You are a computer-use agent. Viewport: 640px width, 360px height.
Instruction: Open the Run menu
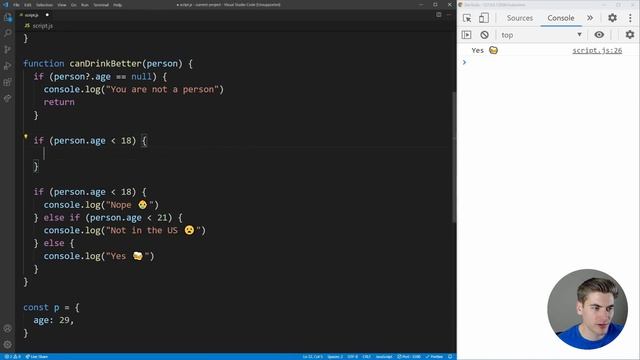(84, 5)
